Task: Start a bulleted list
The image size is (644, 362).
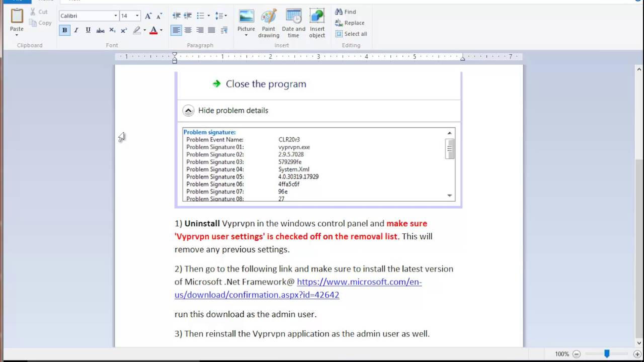Action: click(x=200, y=16)
